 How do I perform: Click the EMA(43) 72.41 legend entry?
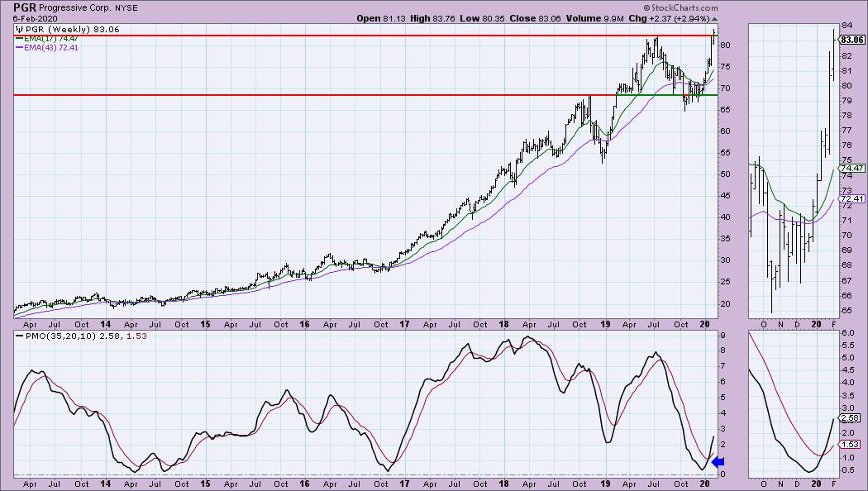point(47,48)
